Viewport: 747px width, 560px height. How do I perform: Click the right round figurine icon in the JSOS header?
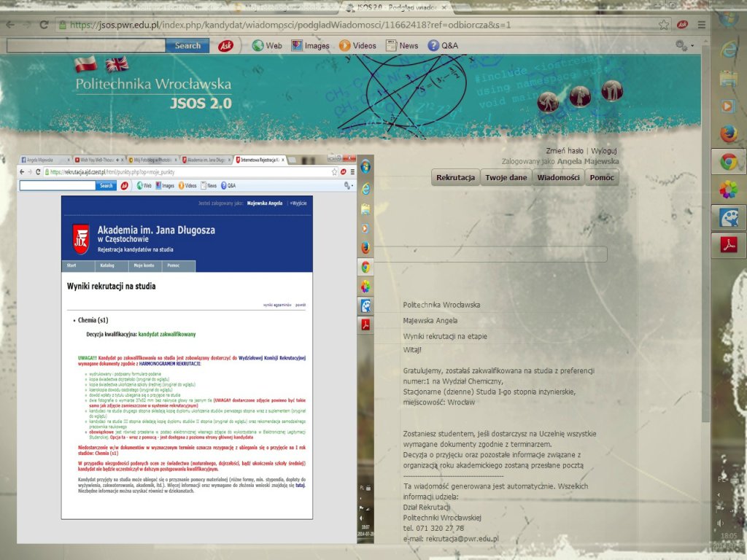coord(612,90)
